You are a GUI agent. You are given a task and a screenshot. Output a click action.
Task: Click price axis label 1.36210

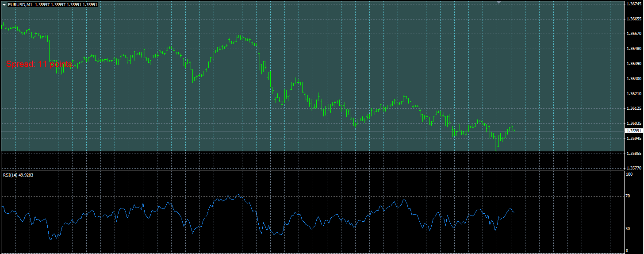tap(634, 94)
